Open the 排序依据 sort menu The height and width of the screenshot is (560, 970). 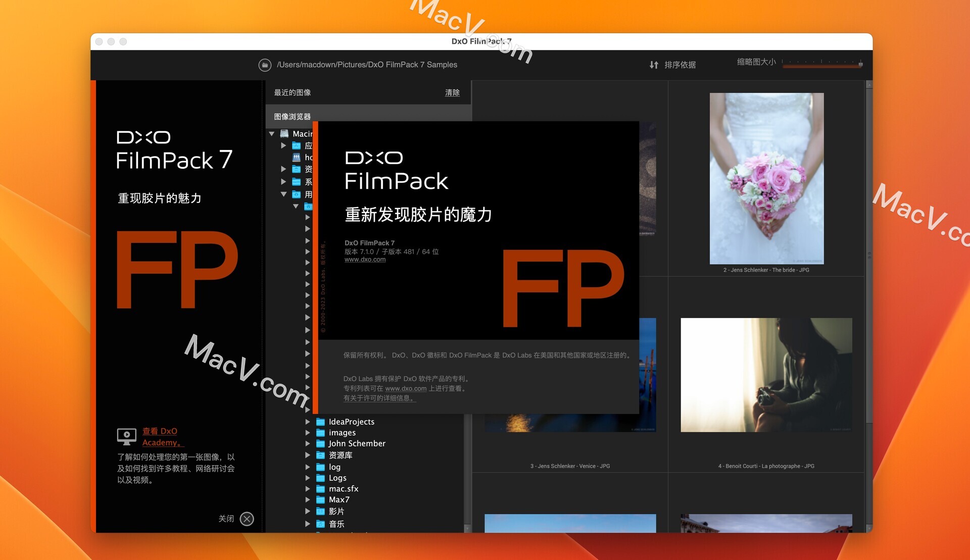680,65
